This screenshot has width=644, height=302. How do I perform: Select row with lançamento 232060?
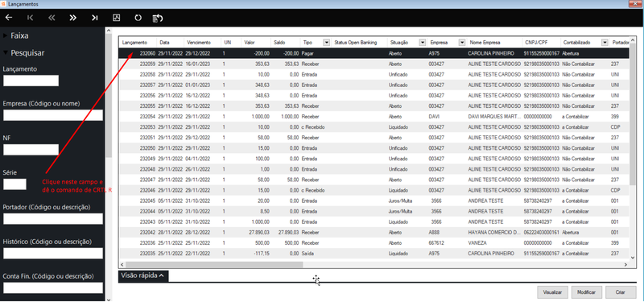click(374, 53)
